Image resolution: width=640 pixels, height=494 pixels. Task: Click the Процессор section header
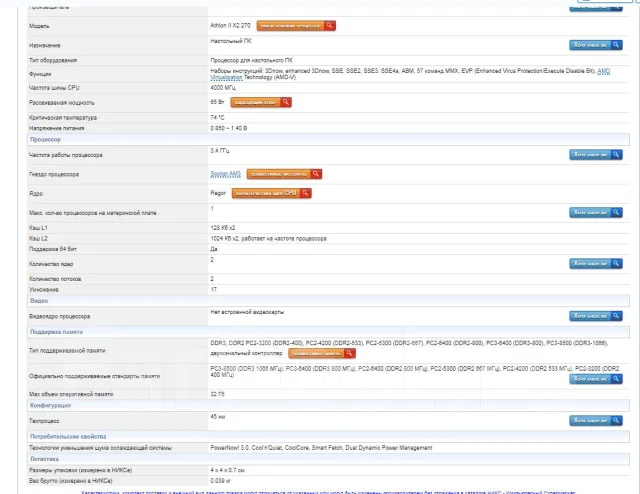[x=328, y=140]
